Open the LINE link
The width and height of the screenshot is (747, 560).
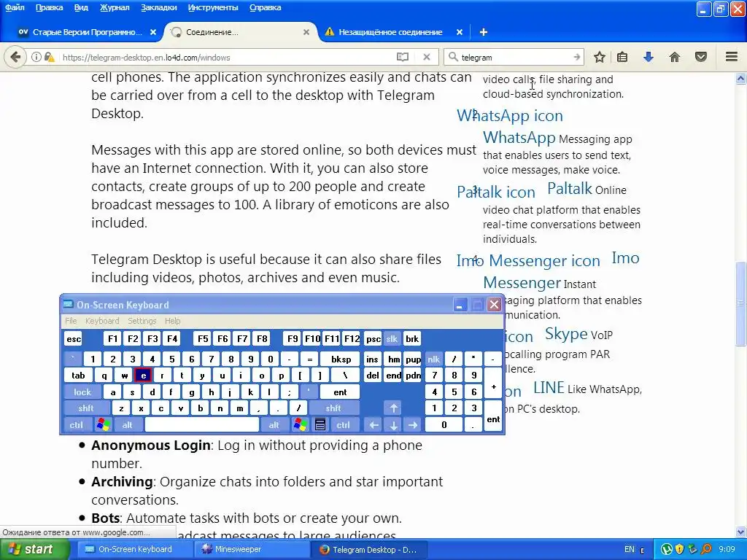pos(549,388)
